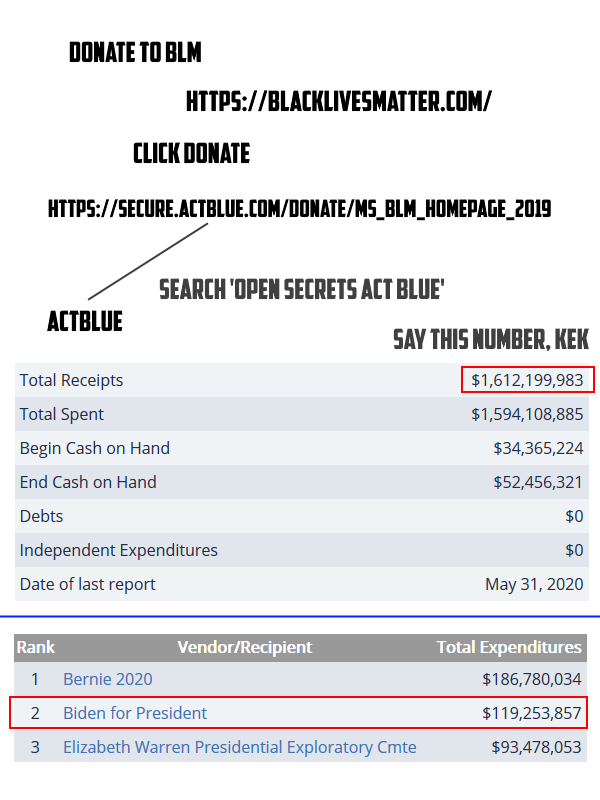
Task: Click the Total Expenditures column header
Action: click(509, 647)
